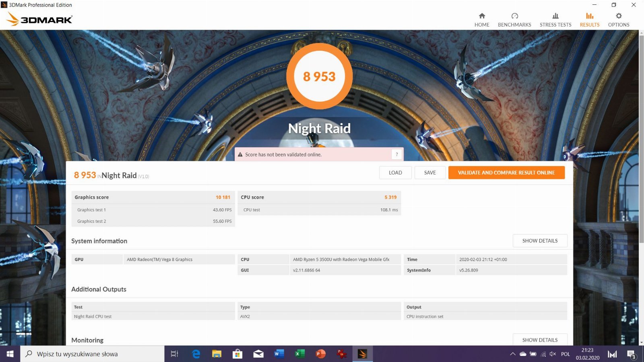Select Graphics test 2 row
644x362 pixels.
tap(153, 221)
